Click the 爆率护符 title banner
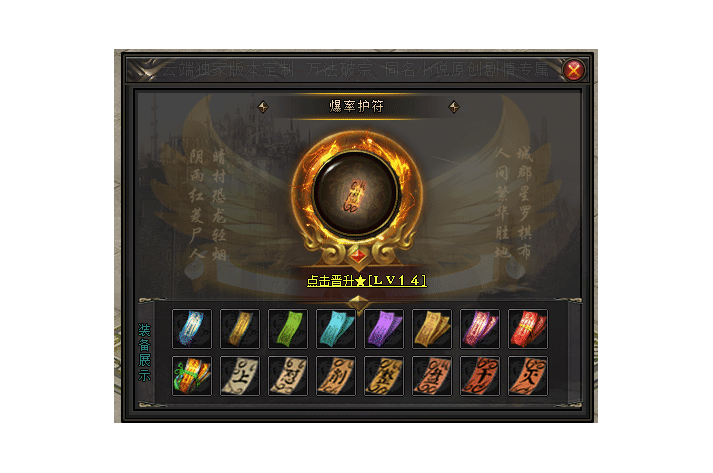 tap(357, 106)
